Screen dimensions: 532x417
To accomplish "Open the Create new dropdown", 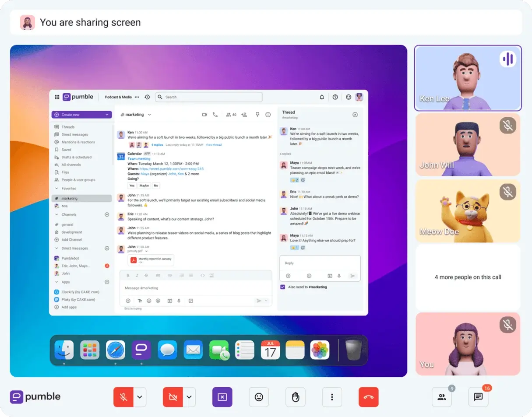I will point(81,115).
